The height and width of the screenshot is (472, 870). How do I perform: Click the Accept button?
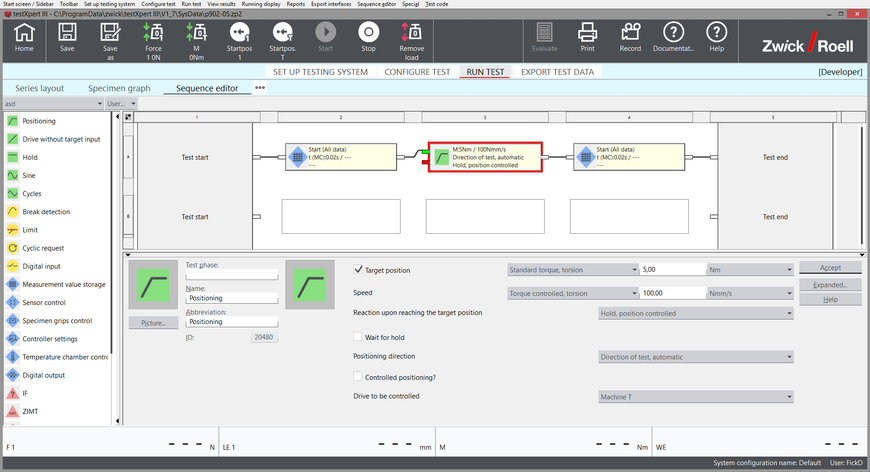(x=830, y=267)
